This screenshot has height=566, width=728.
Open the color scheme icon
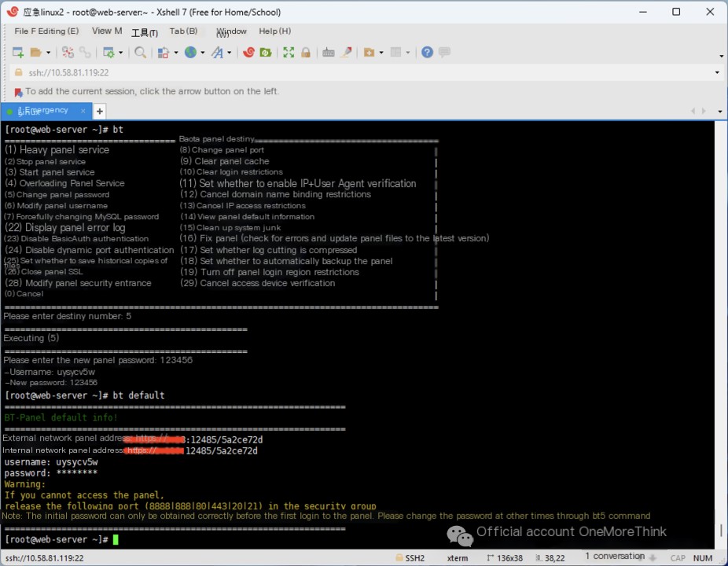(164, 53)
